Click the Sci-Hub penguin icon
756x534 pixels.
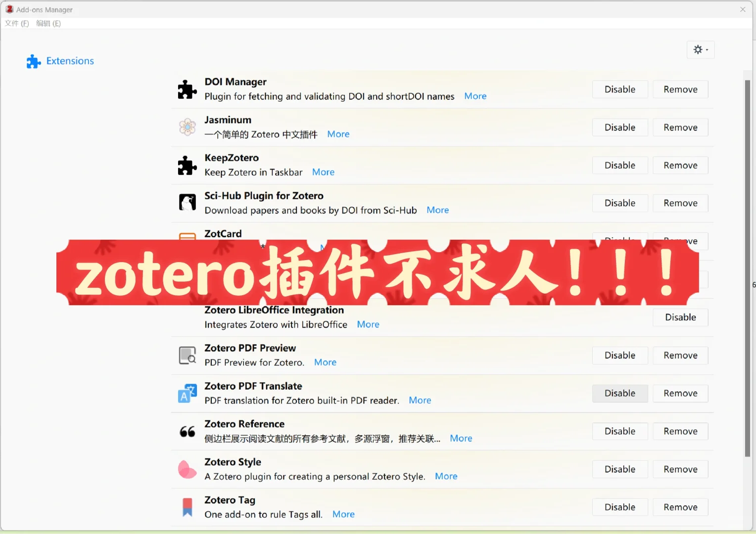[x=187, y=203]
